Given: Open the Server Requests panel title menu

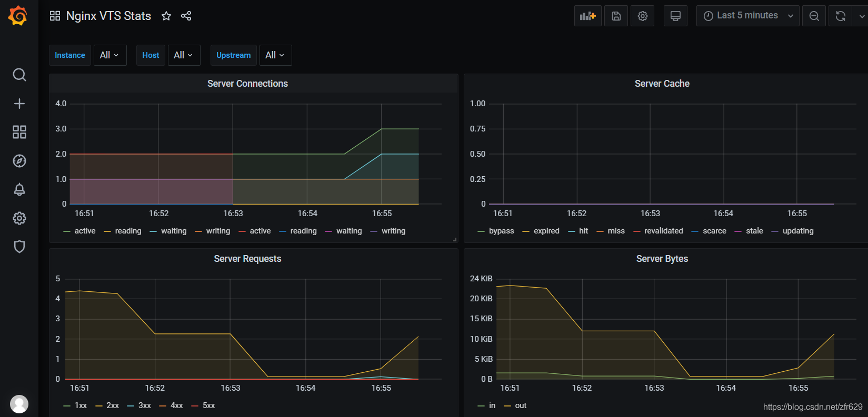Looking at the screenshot, I should 247,259.
